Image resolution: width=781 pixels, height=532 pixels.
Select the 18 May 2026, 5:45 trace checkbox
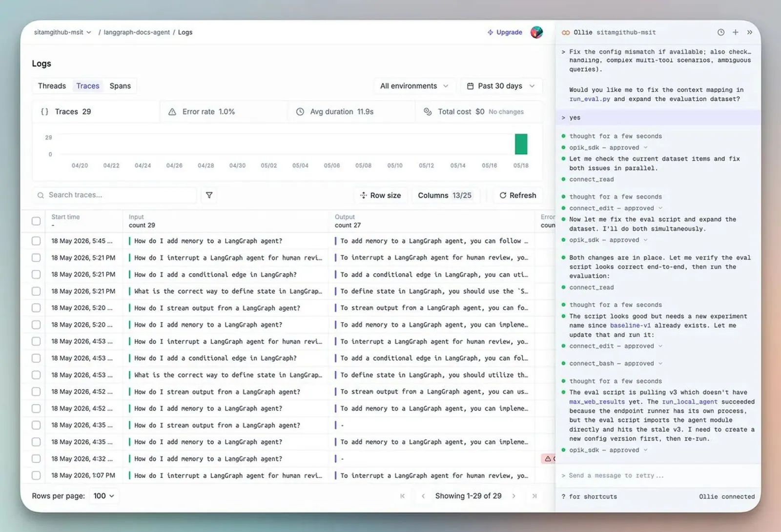(36, 241)
